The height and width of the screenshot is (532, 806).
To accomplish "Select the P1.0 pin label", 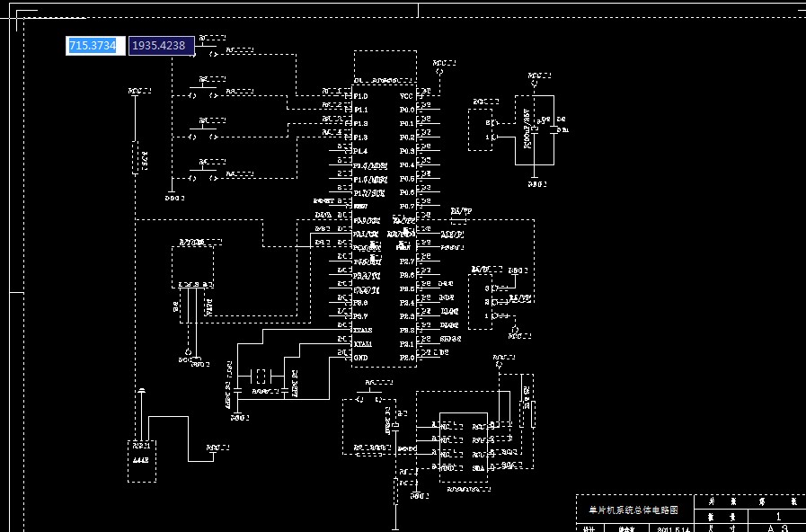I will coord(361,96).
